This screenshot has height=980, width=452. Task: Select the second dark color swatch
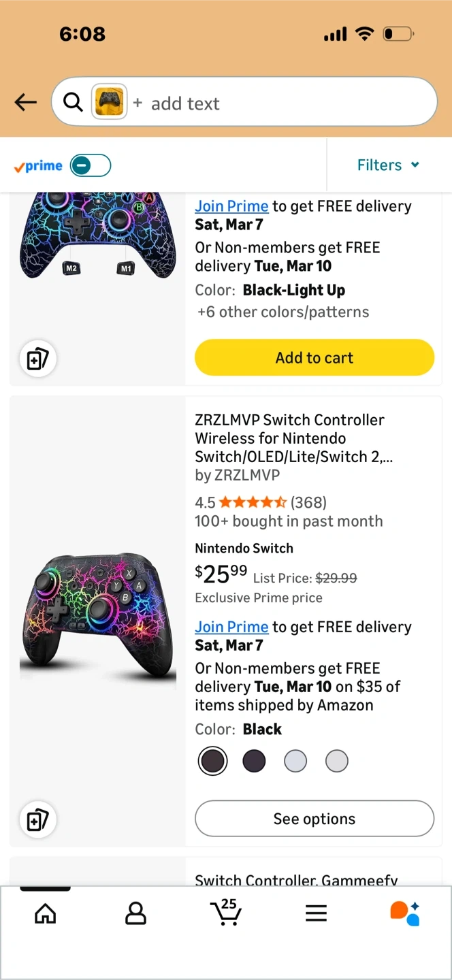tap(254, 761)
